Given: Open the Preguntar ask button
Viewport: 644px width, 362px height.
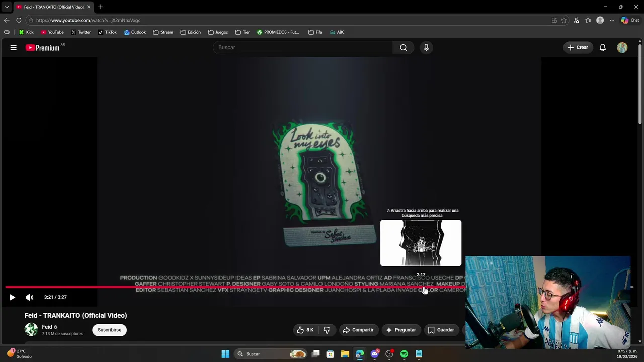Looking at the screenshot, I should [x=400, y=330].
